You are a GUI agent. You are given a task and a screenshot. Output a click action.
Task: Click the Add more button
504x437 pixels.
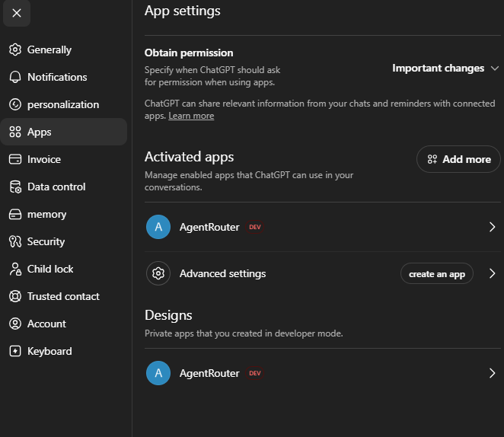(458, 159)
